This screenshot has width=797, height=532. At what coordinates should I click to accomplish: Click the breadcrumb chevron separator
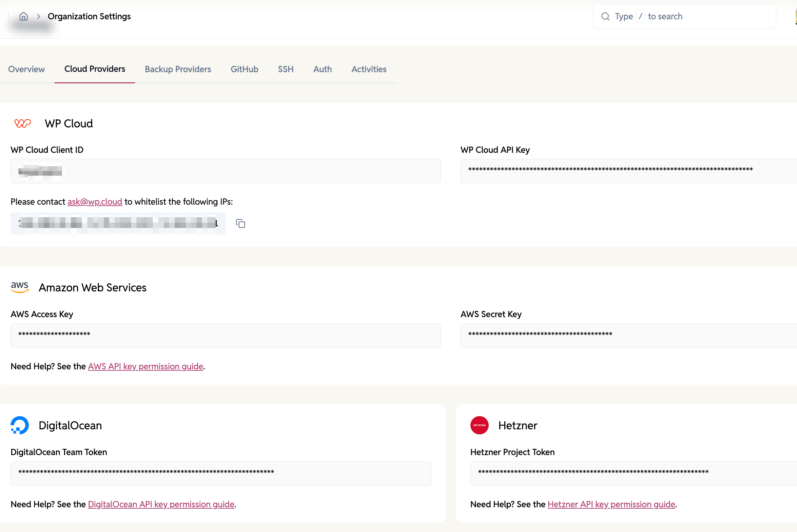click(38, 16)
